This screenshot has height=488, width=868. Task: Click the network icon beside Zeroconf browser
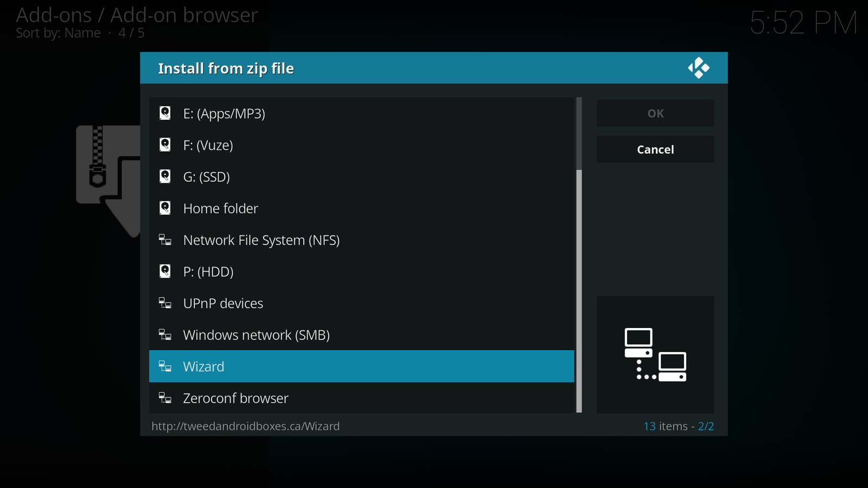click(165, 398)
